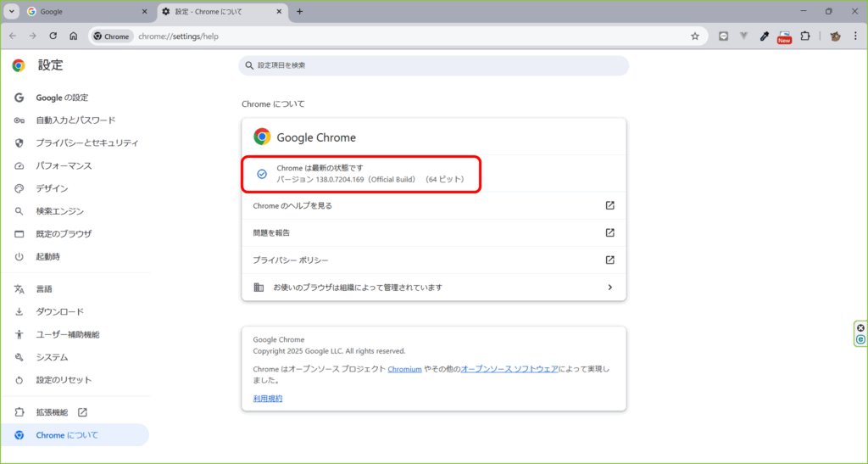Click the Chrome logo next to 設定
This screenshot has width=868, height=464.
(19, 65)
